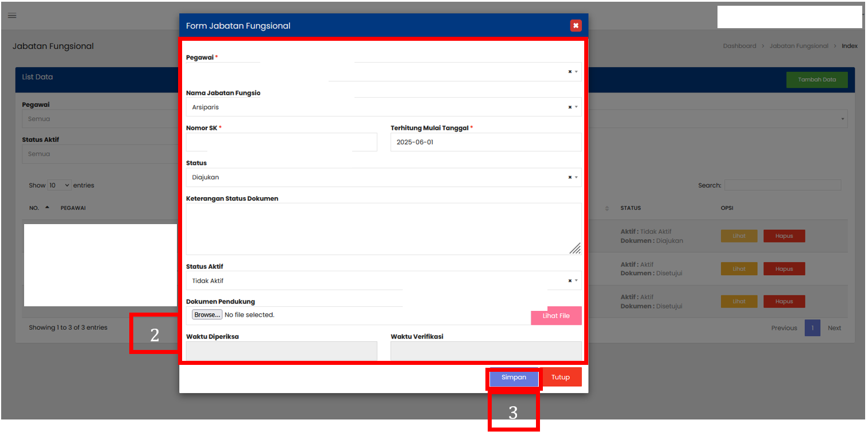Click the Simpan button
Screen dimensions: 868x435
[514, 378]
